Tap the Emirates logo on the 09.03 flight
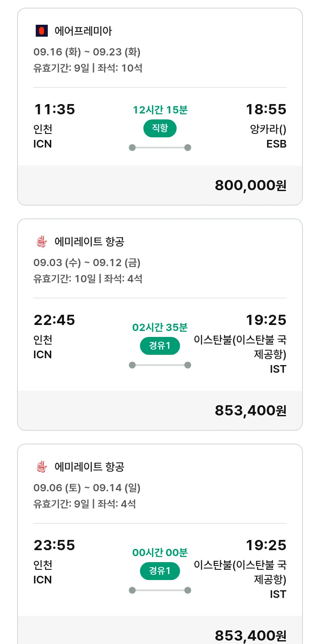The image size is (320, 644). click(41, 242)
